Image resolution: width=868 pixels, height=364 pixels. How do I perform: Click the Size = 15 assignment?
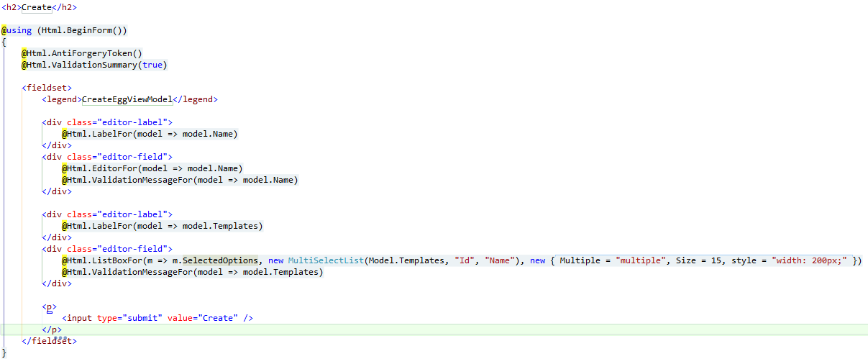(x=698, y=260)
